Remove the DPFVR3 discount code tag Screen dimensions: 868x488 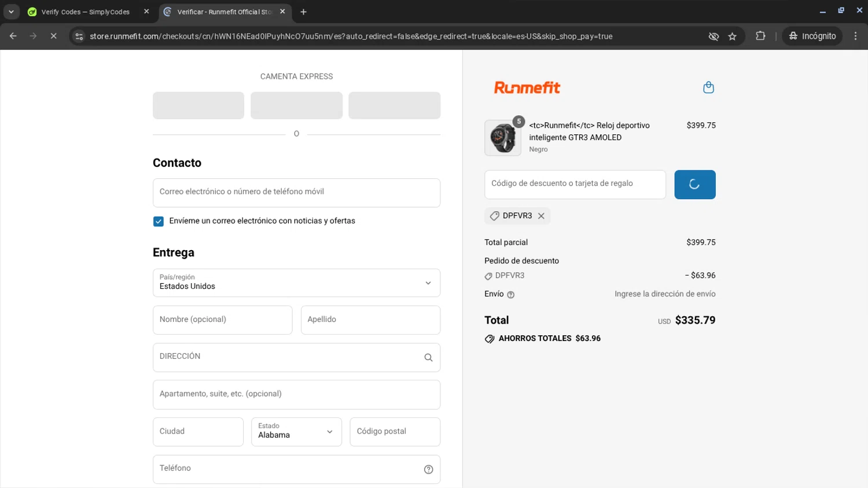(x=541, y=216)
